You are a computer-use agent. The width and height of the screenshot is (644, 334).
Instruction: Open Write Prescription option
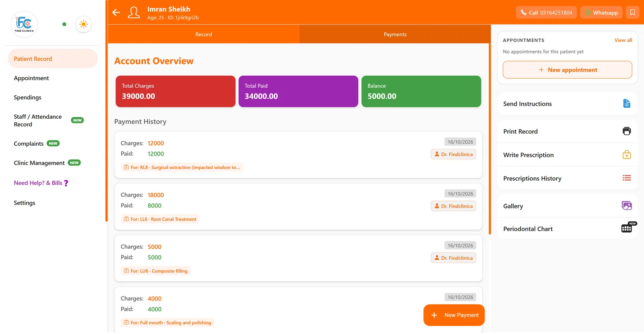[567, 155]
